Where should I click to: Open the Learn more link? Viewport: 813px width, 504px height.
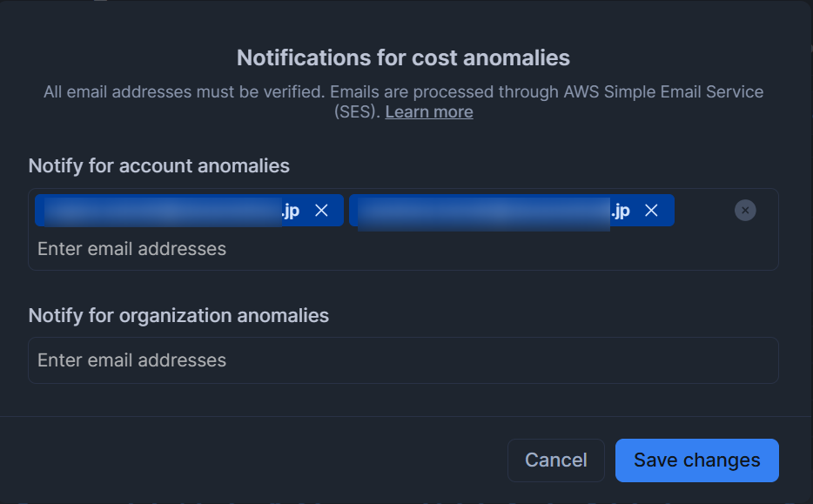429,112
